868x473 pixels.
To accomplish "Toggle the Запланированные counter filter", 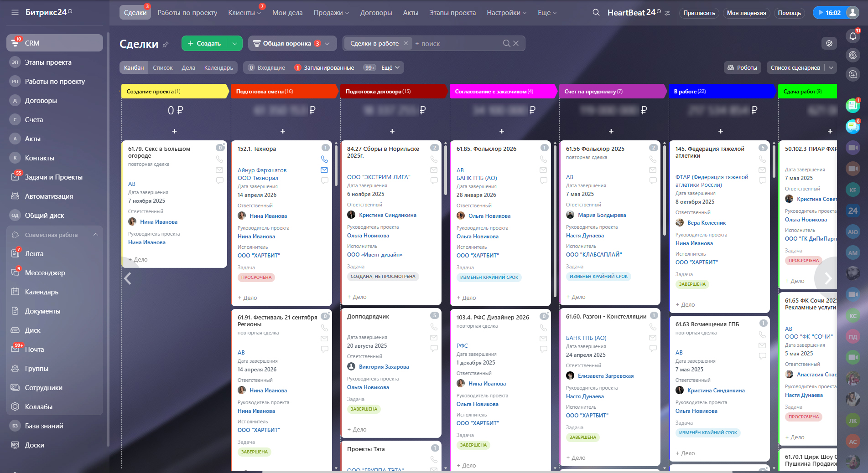I will click(324, 68).
